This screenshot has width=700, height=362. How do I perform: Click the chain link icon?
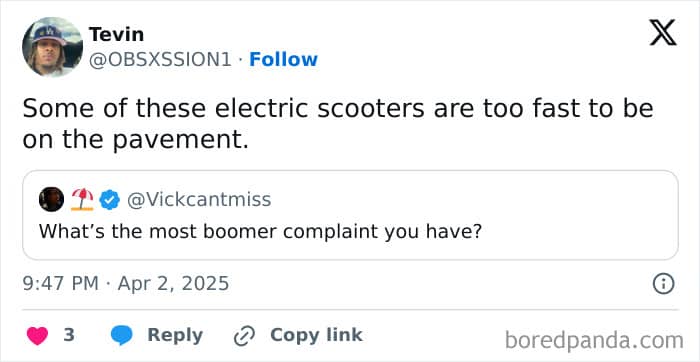(244, 335)
